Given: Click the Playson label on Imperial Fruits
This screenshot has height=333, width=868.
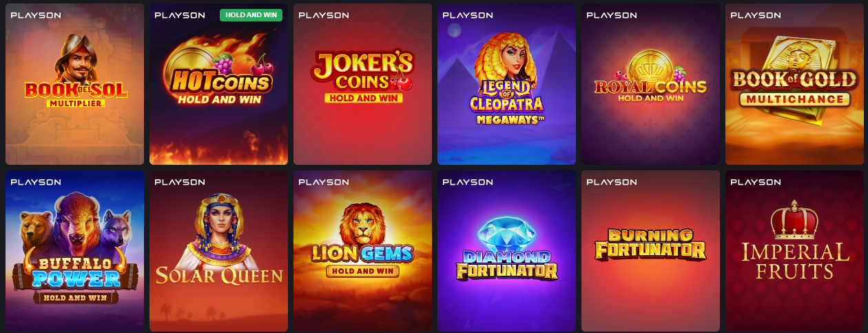Looking at the screenshot, I should 755,182.
